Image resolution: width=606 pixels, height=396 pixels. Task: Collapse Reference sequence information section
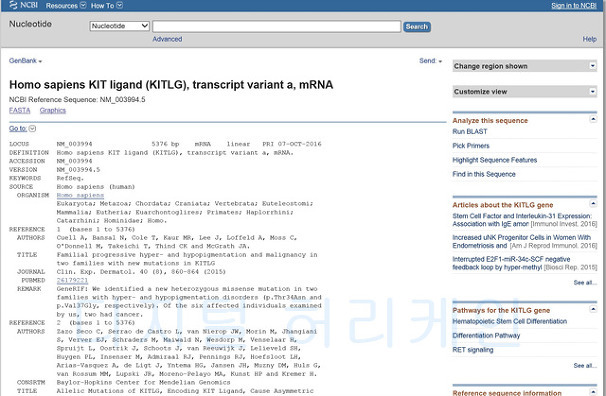coord(592,392)
